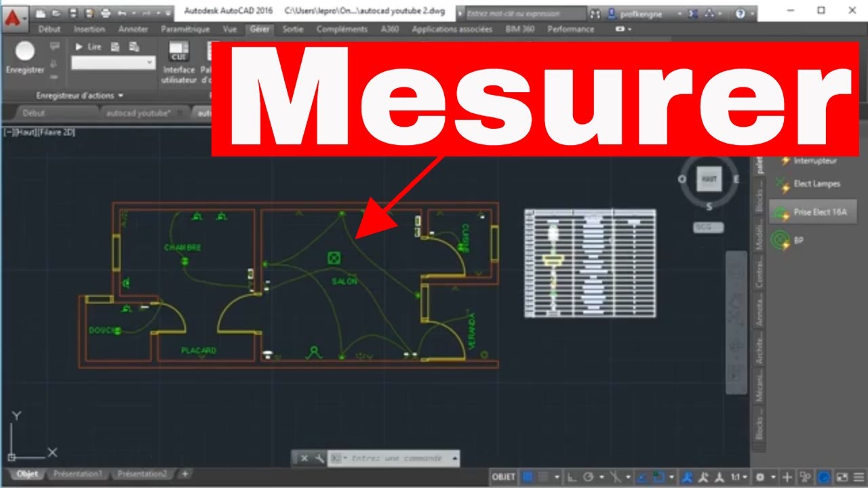Click the Interface utilisateur CUI icon

(x=178, y=62)
